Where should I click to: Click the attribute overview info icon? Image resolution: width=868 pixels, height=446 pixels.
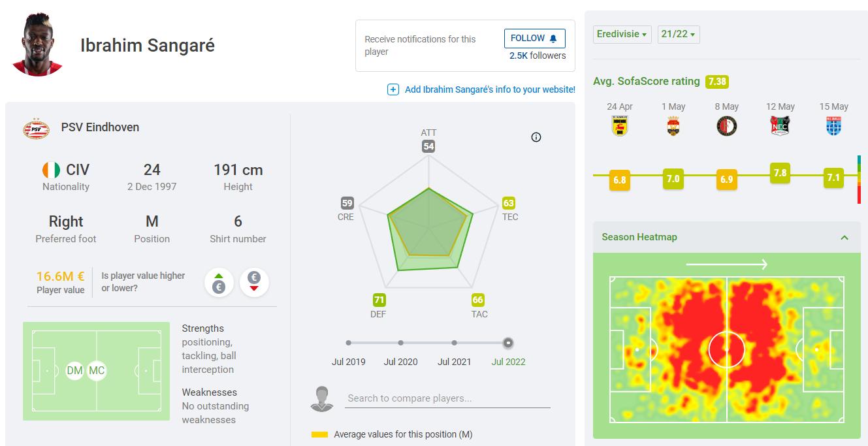(536, 137)
